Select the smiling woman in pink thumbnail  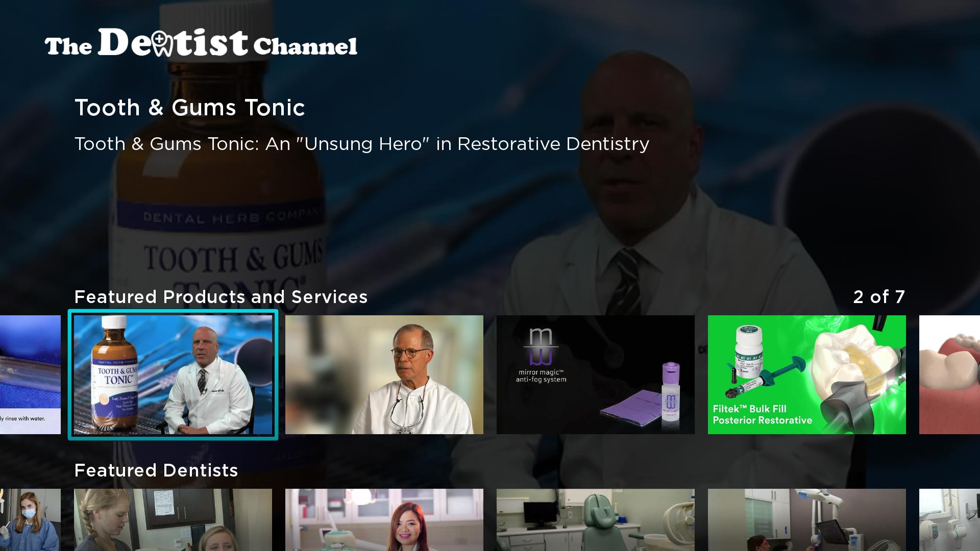point(384,519)
